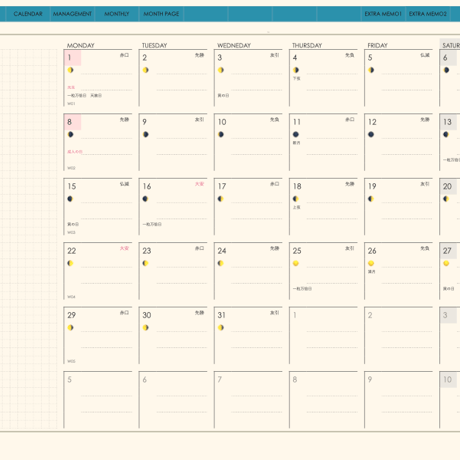Click the moon phase icon on day 15
460x460 pixels.
[x=70, y=199]
